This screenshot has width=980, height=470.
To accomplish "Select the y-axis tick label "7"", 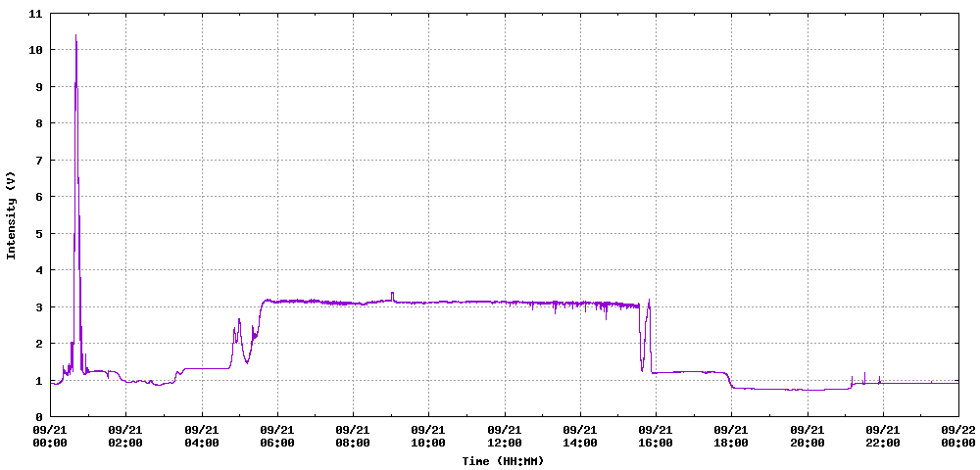I will point(39,161).
